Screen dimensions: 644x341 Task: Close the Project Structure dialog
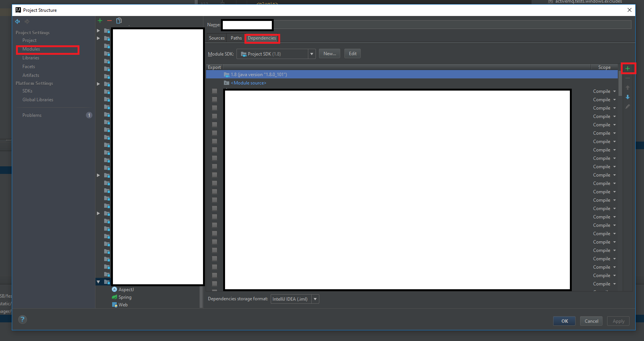pyautogui.click(x=630, y=10)
